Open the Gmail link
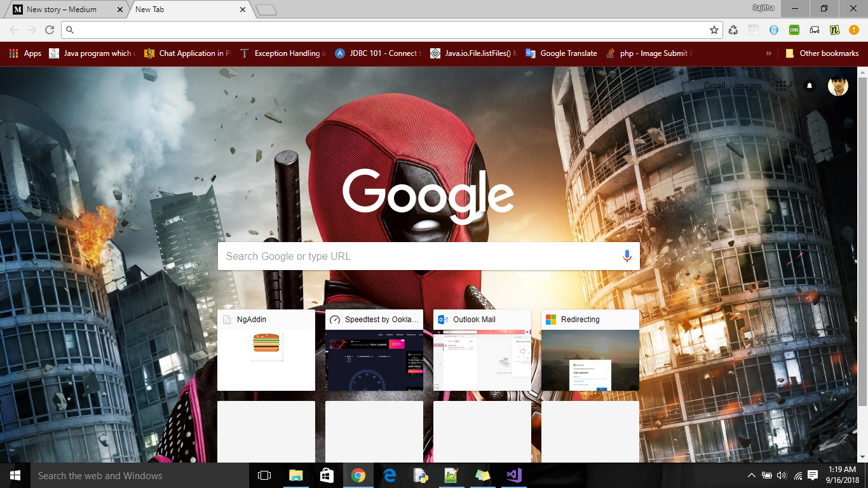This screenshot has width=868, height=488. [714, 86]
